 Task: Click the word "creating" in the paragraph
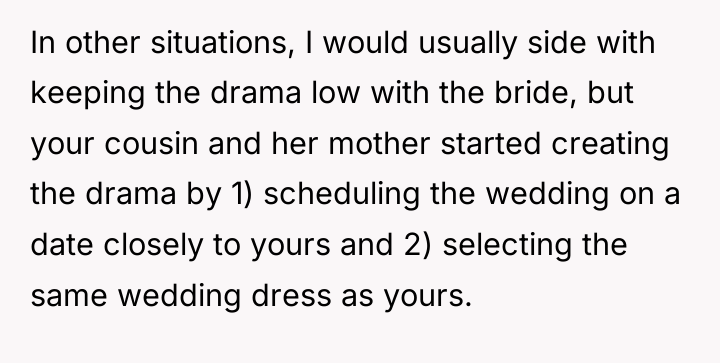point(610,146)
